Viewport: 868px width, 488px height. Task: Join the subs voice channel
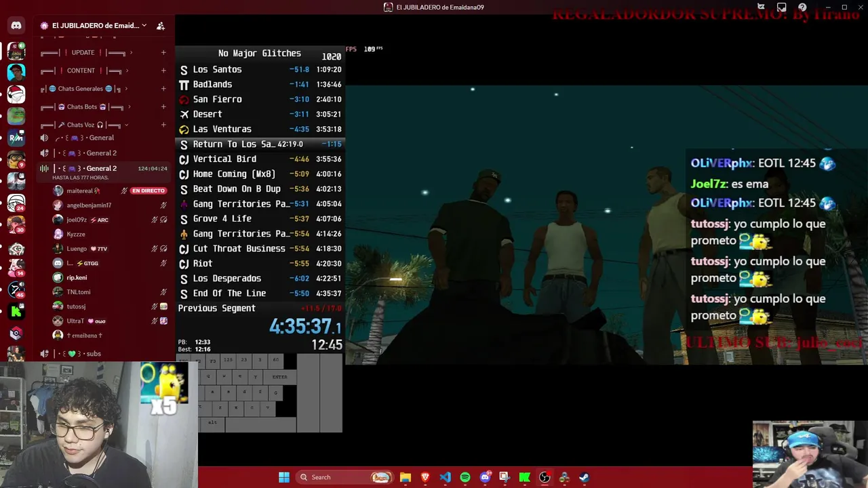pyautogui.click(x=104, y=354)
